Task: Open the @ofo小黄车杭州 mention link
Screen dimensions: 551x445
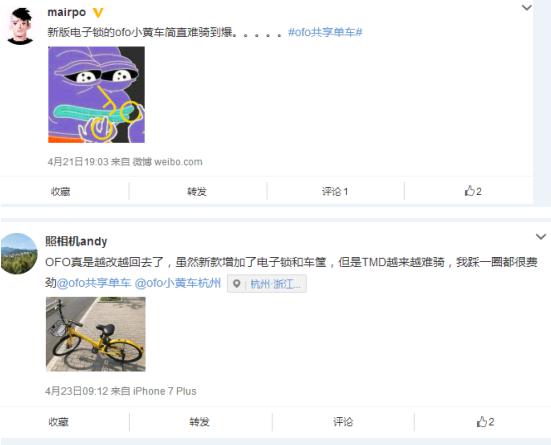Action: coord(178,283)
